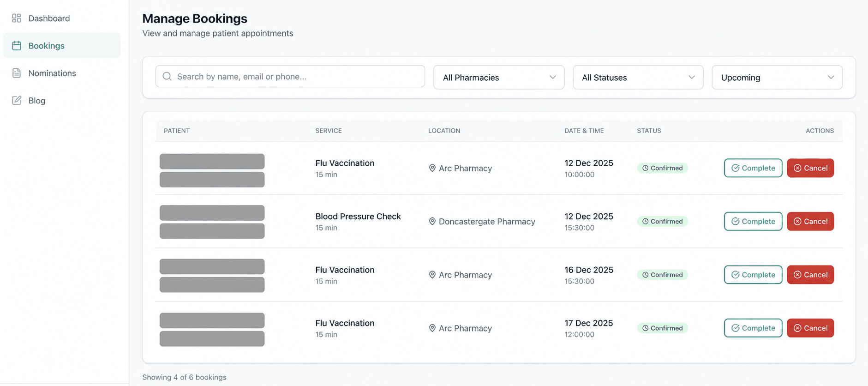Click the ACTIONS column header

[820, 131]
